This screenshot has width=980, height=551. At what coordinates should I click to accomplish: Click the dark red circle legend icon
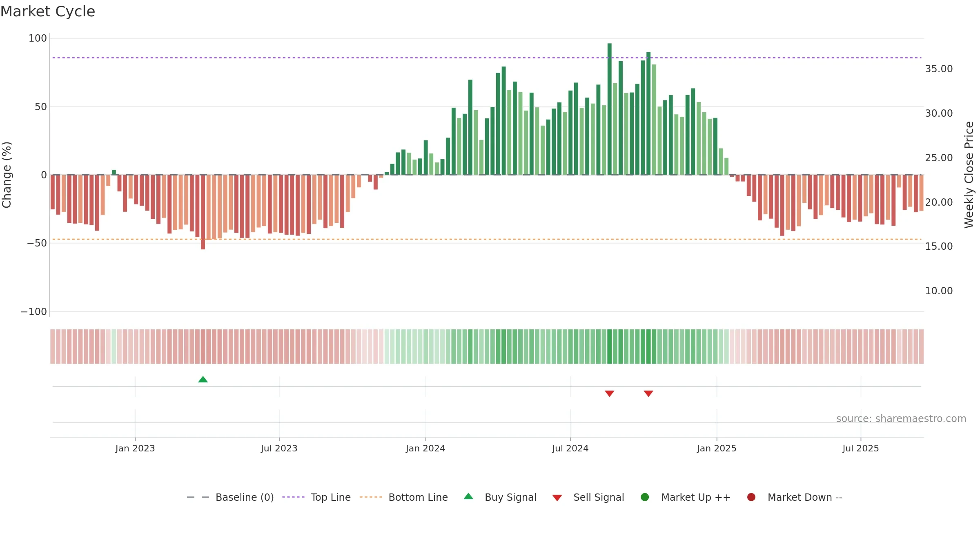click(x=751, y=497)
